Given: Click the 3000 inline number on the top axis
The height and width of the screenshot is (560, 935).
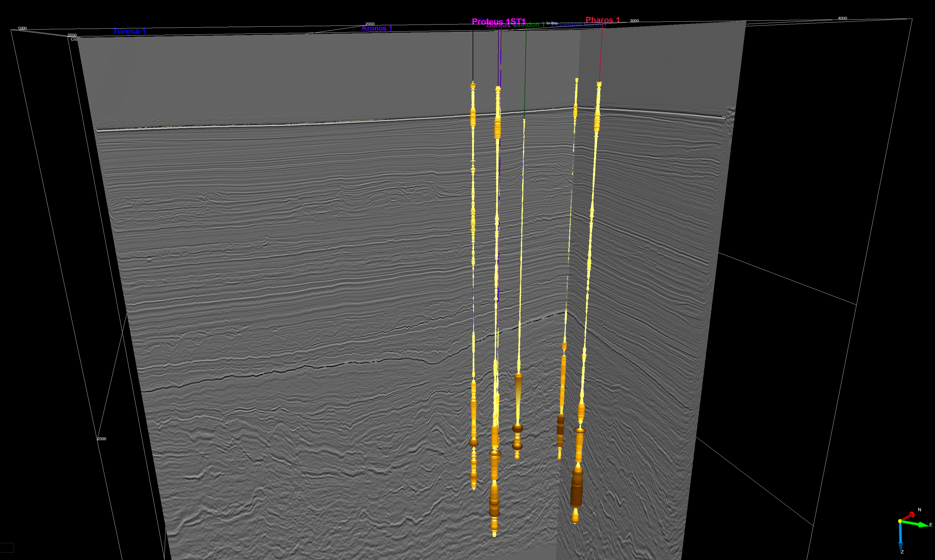Looking at the screenshot, I should pos(634,21).
